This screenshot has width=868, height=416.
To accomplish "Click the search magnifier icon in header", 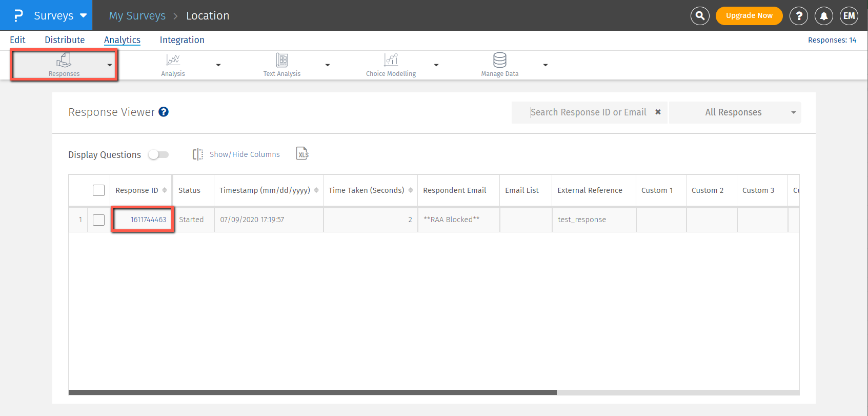I will (x=700, y=16).
